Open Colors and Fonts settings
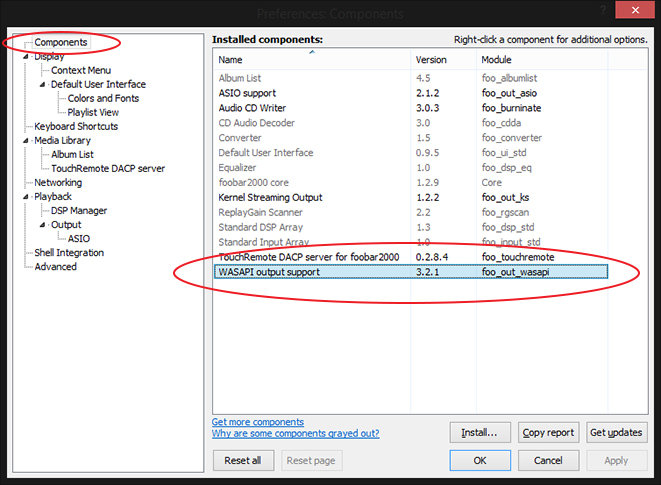661x485 pixels. coord(103,98)
